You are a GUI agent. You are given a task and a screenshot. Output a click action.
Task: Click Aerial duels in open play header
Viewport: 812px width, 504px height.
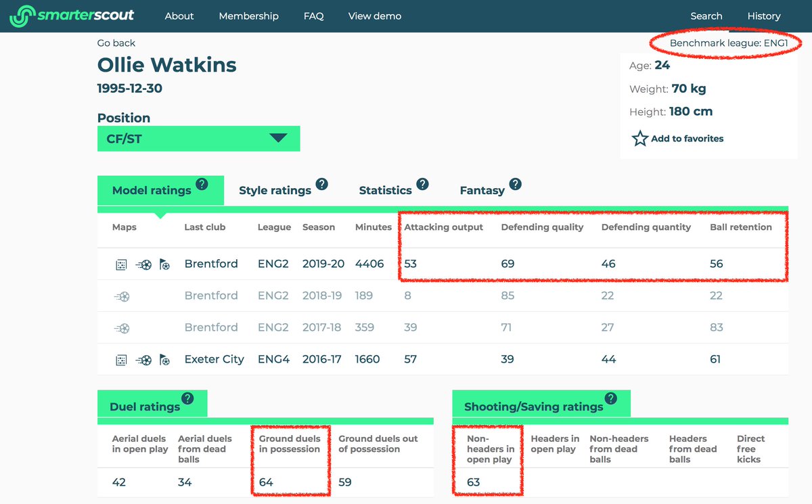pos(140,444)
